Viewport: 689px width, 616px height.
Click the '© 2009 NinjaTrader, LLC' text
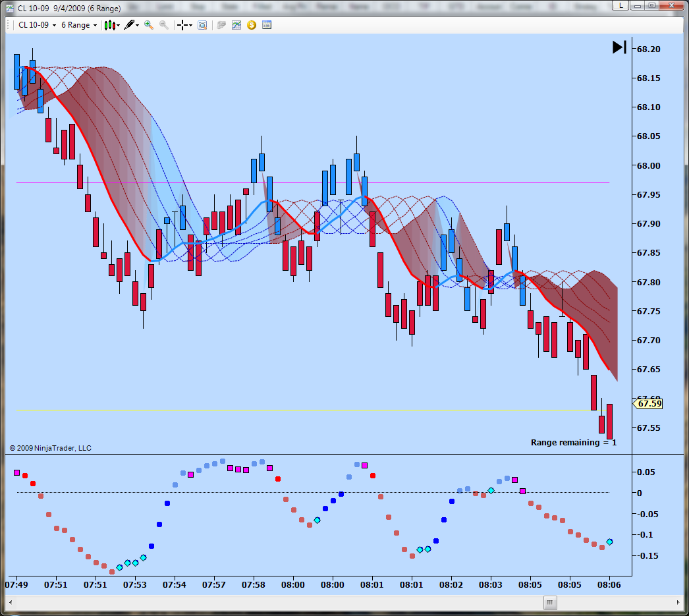click(51, 448)
